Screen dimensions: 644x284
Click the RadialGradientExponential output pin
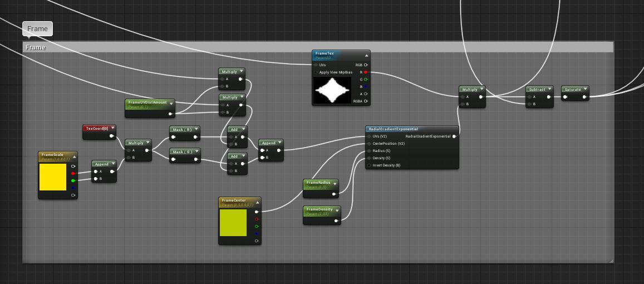pyautogui.click(x=454, y=136)
